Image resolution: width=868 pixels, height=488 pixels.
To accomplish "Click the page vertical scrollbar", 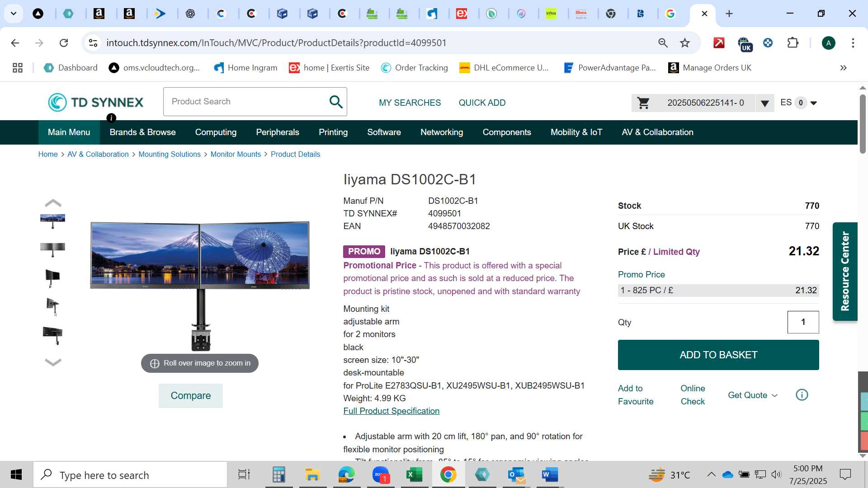I will [x=863, y=124].
